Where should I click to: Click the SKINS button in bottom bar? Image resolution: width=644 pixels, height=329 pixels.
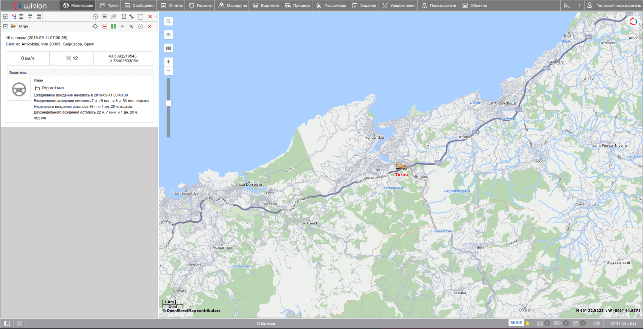click(516, 323)
